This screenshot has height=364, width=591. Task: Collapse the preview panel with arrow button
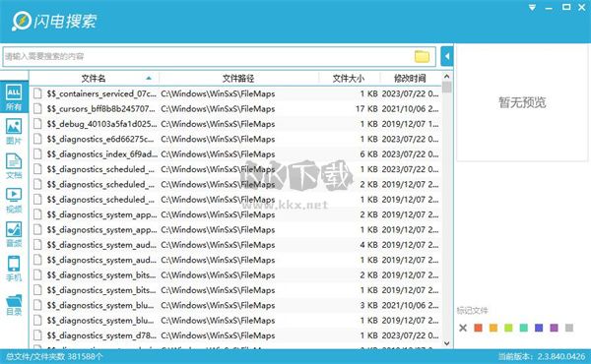(x=446, y=56)
